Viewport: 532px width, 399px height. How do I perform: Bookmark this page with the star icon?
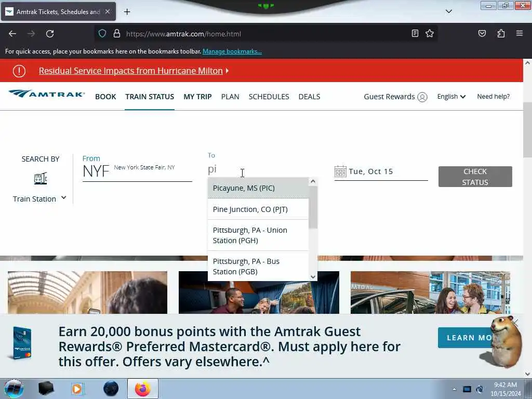click(x=430, y=33)
